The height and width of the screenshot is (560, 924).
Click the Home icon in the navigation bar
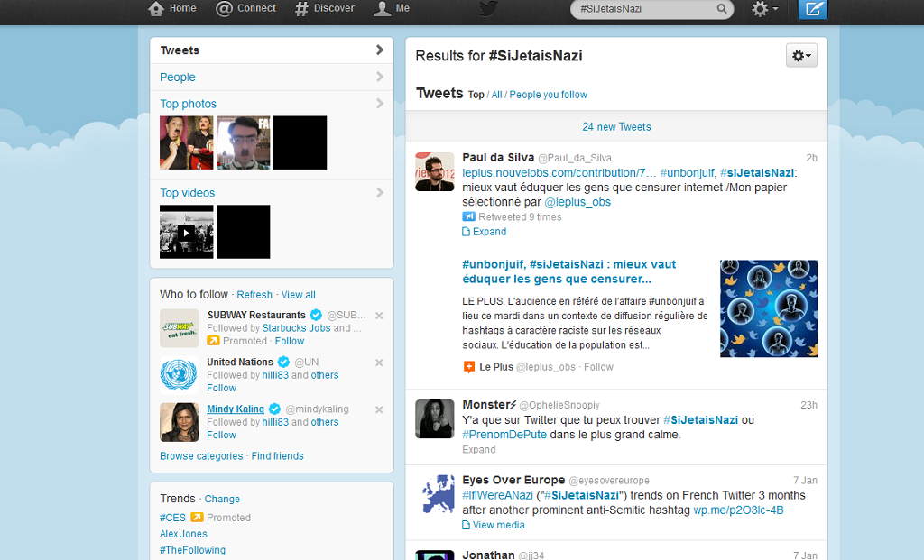(x=156, y=8)
